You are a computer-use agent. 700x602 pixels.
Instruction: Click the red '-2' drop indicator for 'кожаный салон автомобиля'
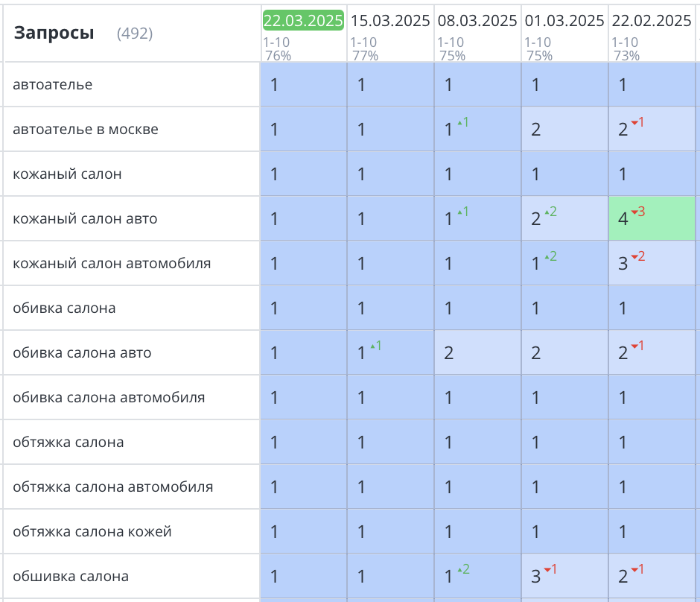pos(637,257)
